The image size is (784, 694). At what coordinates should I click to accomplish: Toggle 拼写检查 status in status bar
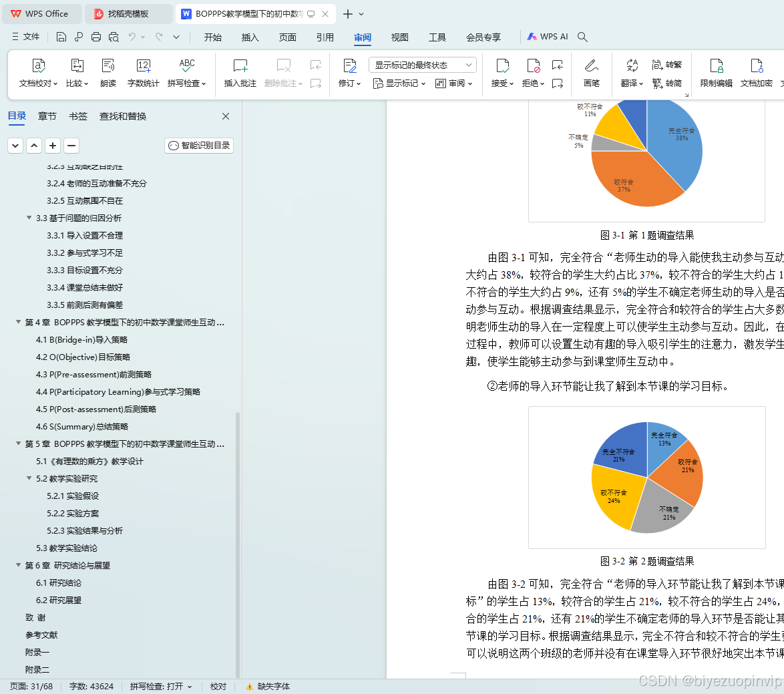161,687
